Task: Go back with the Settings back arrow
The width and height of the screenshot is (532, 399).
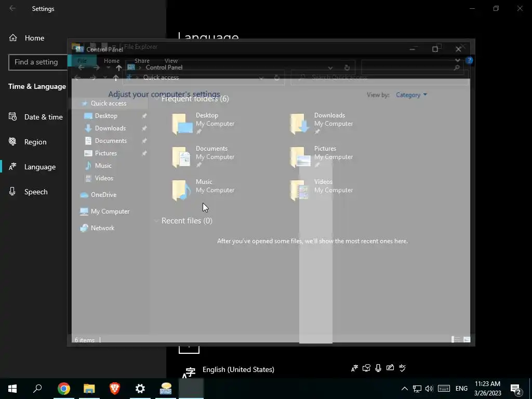Action: coord(12,8)
